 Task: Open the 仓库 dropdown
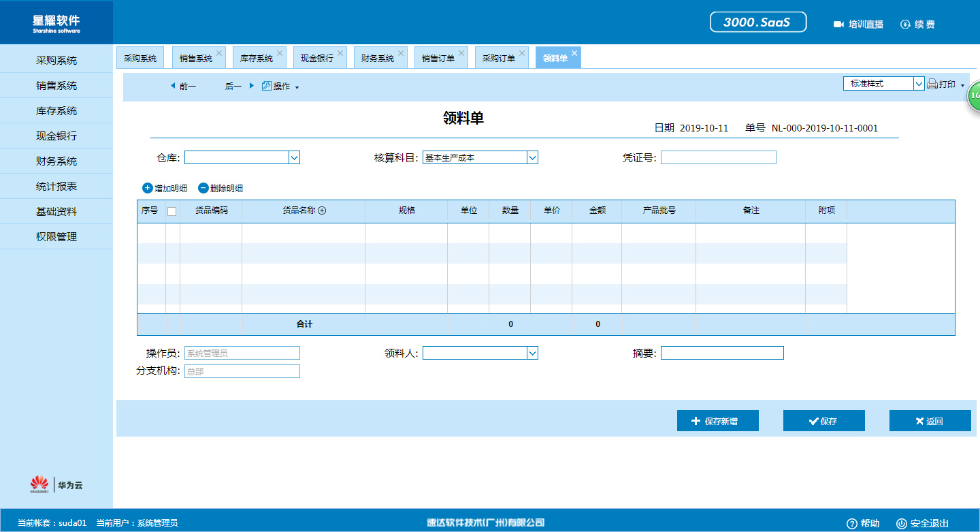tap(295, 157)
